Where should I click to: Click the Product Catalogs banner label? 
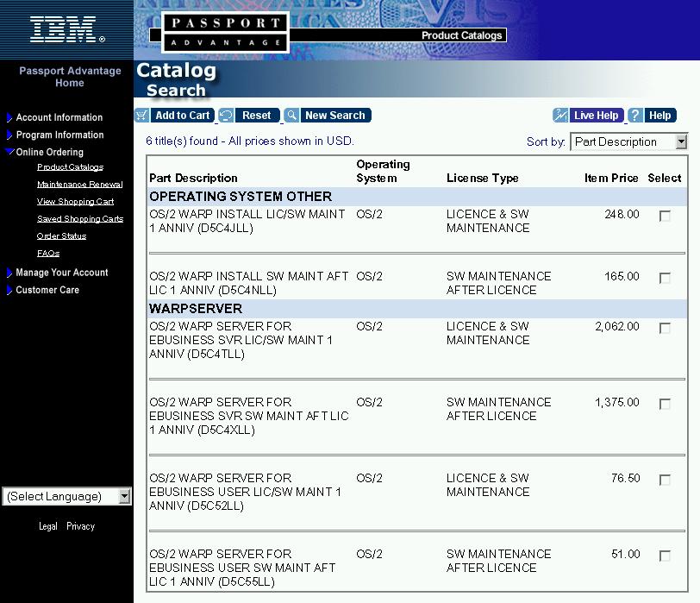461,35
